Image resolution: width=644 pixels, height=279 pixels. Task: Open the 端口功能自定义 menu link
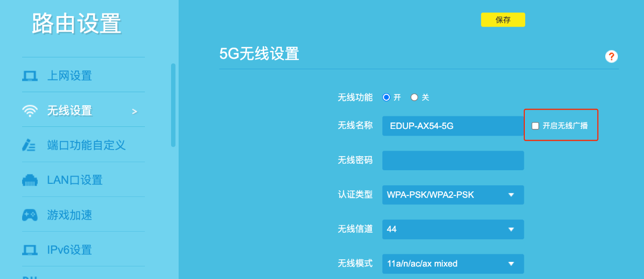[x=86, y=146]
